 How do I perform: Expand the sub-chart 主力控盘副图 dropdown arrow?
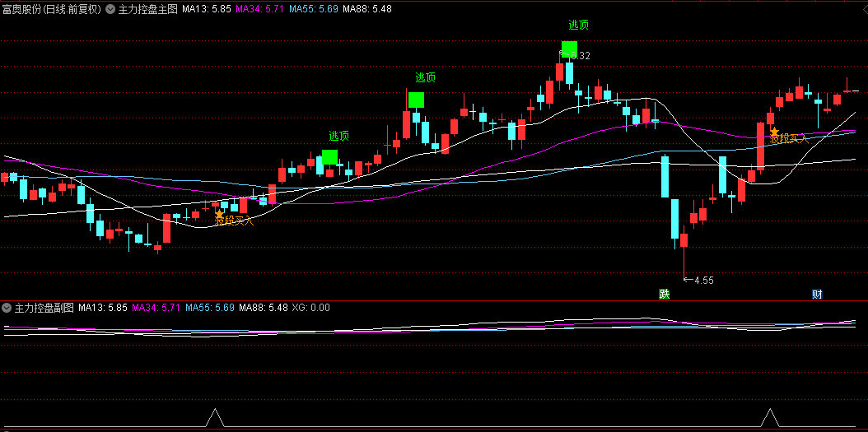7,308
